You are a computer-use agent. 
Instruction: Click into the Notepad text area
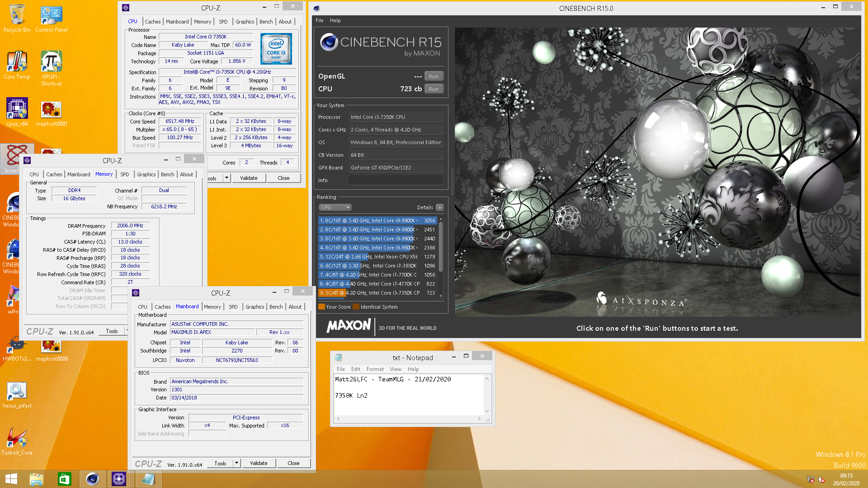[409, 394]
